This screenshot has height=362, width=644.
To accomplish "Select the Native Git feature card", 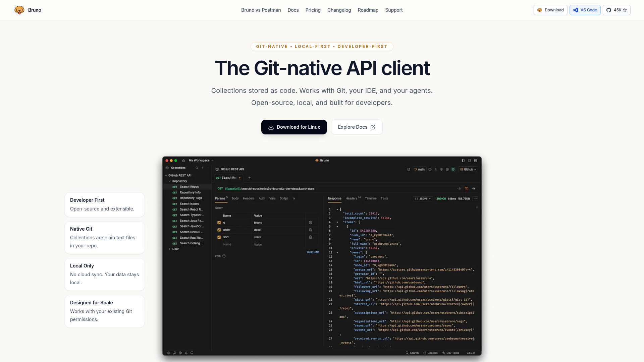I will coord(105,238).
